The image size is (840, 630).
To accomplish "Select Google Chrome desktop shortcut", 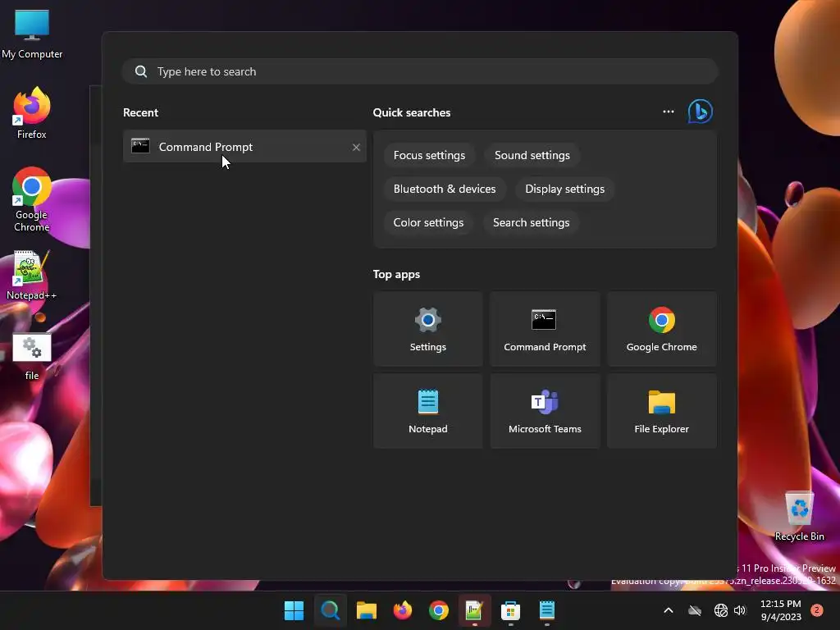I will click(32, 200).
